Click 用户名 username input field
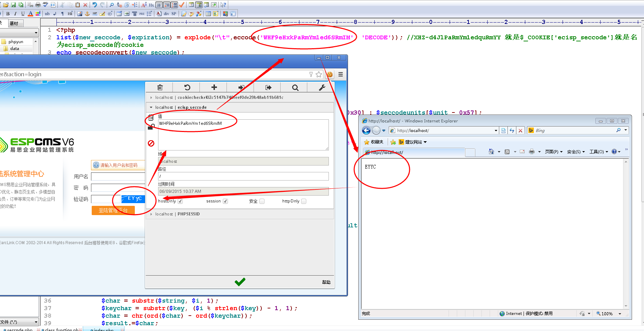Viewport: 644px width, 331px height. (x=118, y=176)
